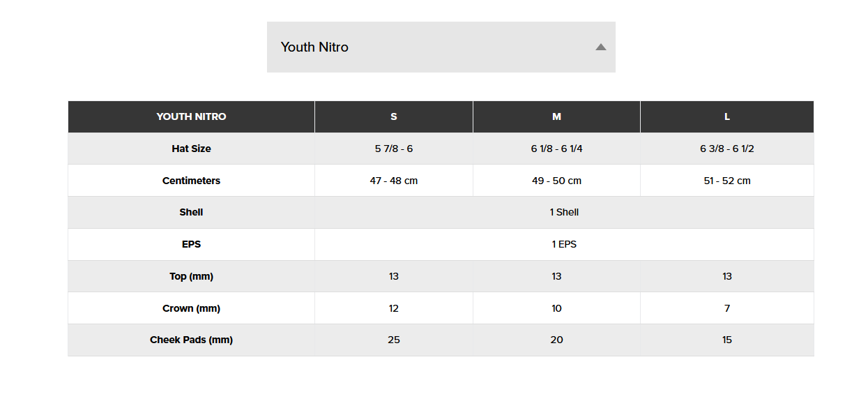Click the Cheek Pads (mm) label
The width and height of the screenshot is (868, 408).
click(x=191, y=340)
